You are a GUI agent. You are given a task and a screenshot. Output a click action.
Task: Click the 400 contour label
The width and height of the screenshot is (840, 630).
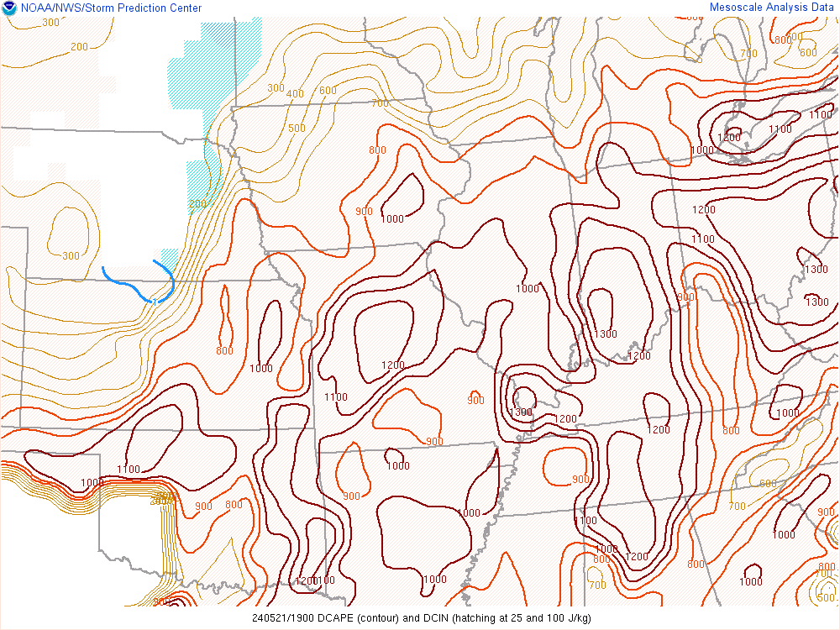point(295,93)
